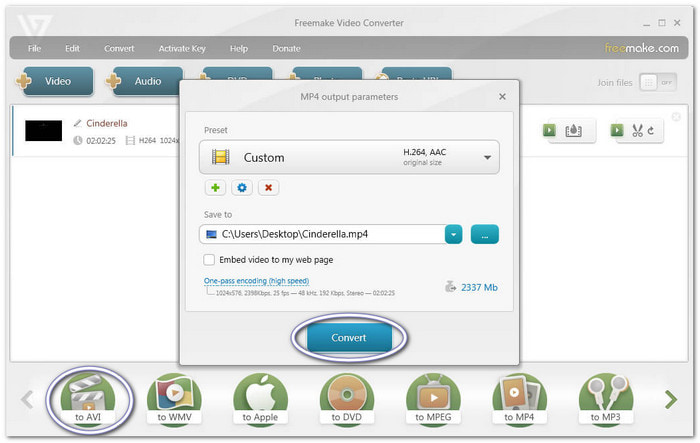
Task: Click the Convert button in dialog
Action: 349,338
